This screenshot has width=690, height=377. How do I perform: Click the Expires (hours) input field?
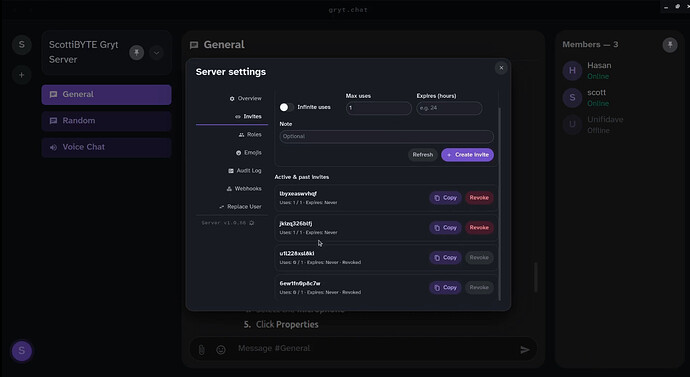(x=449, y=108)
